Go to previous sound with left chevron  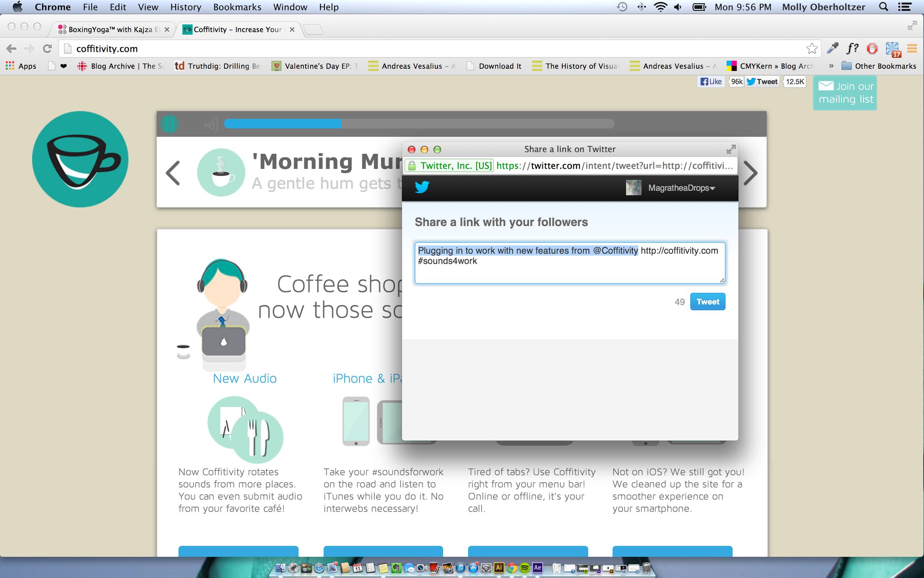(173, 173)
